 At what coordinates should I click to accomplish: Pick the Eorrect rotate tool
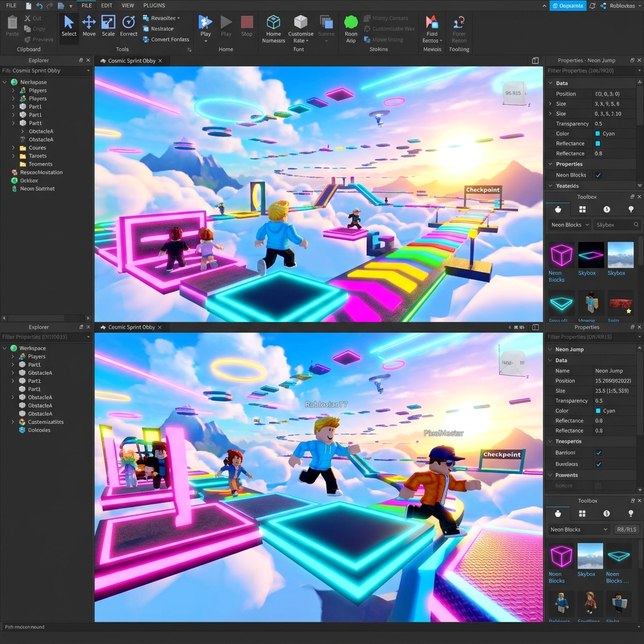[x=128, y=26]
